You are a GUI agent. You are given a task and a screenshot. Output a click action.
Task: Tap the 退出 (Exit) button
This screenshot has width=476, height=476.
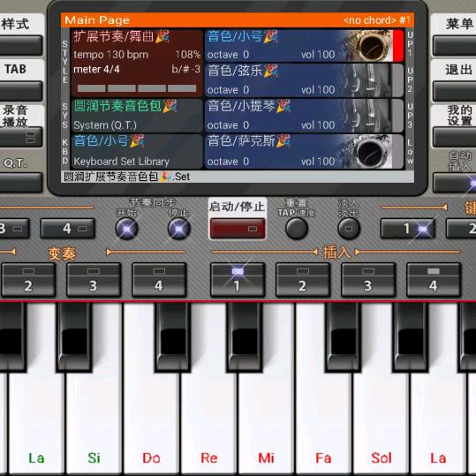[x=455, y=90]
